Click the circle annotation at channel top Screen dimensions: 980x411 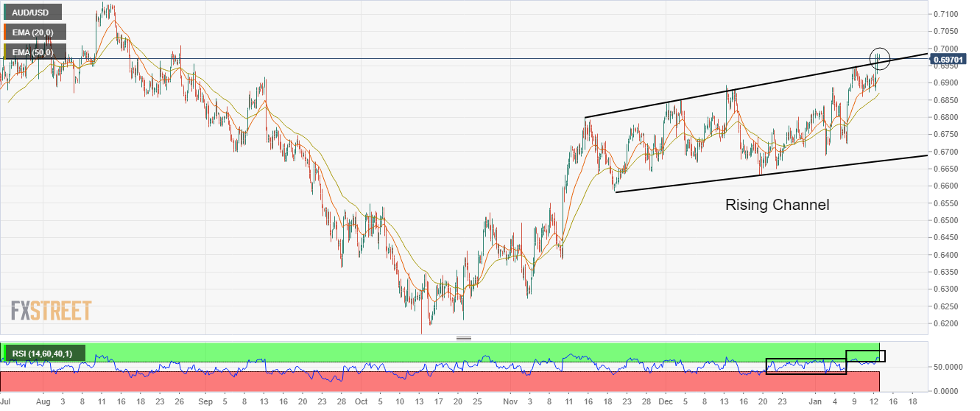click(x=880, y=58)
